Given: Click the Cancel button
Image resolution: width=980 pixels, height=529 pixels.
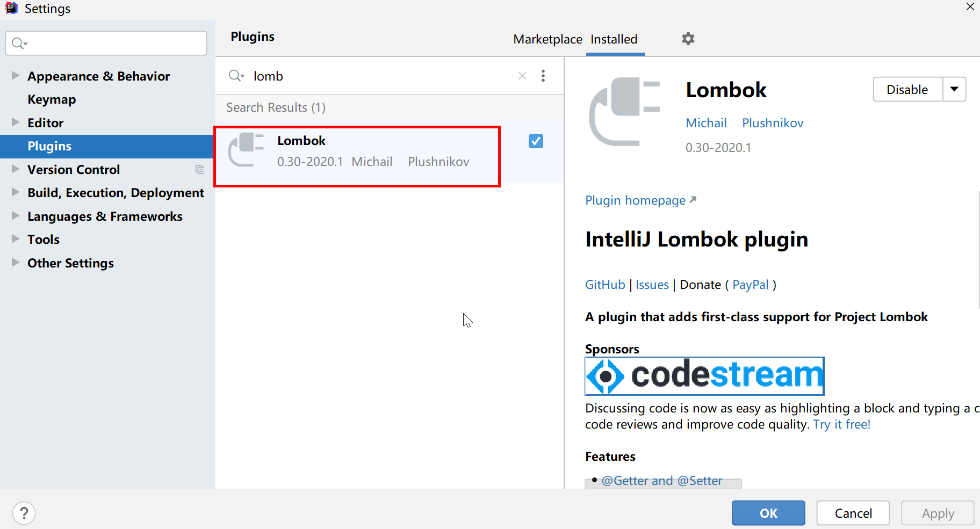Looking at the screenshot, I should [x=853, y=513].
